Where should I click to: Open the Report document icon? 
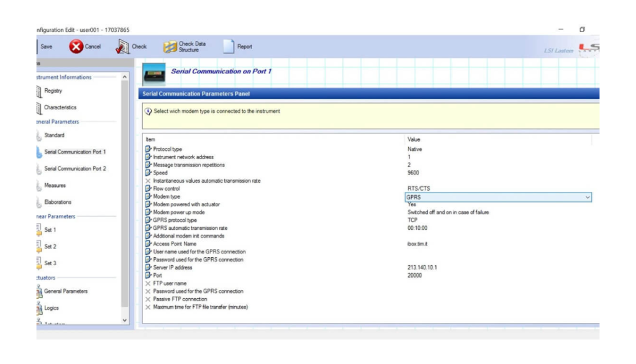click(x=229, y=47)
